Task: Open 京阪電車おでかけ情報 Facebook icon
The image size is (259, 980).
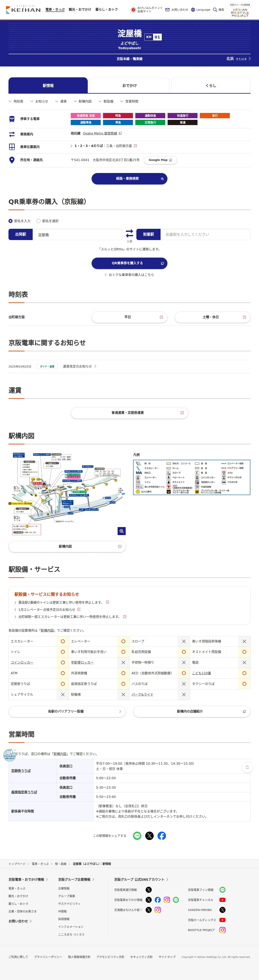Action: [158, 900]
